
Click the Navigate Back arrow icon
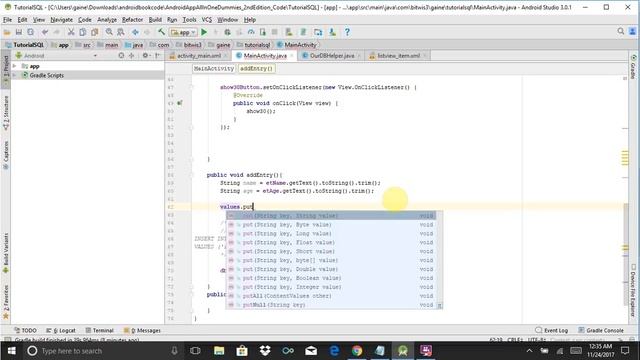pos(135,32)
